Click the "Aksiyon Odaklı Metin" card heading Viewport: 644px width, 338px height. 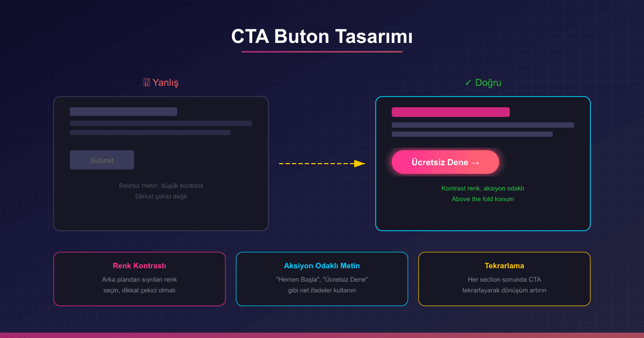point(322,266)
